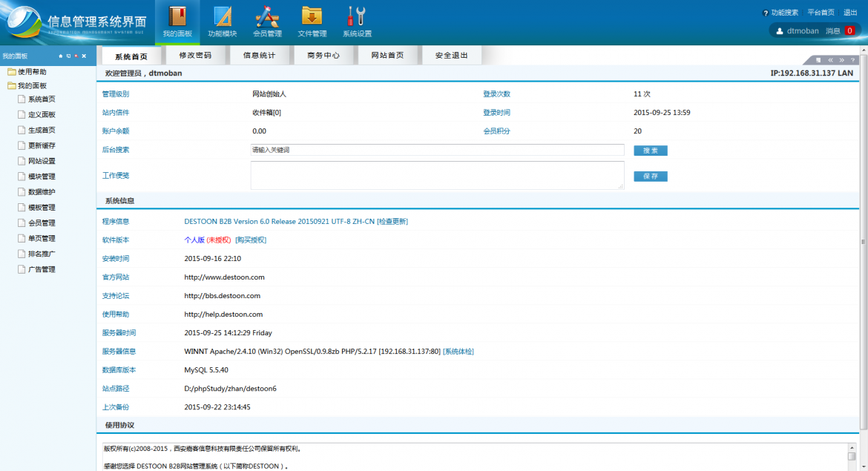Select 模板管理 in the sidebar tree
The width and height of the screenshot is (868, 471).
click(42, 208)
